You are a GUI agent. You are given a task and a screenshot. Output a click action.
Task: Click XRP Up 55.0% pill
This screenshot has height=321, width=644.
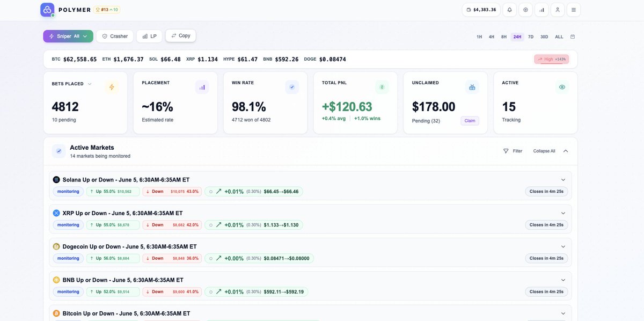[113, 225]
